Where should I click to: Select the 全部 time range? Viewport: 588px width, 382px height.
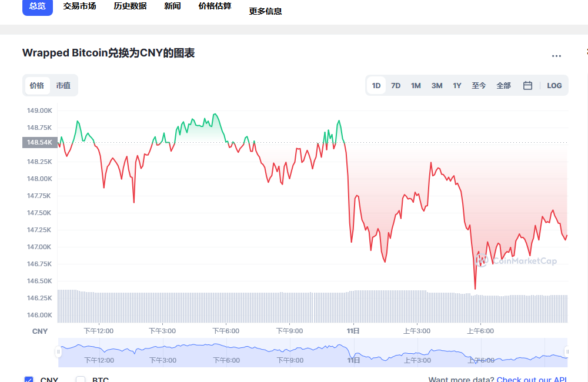[x=504, y=85]
